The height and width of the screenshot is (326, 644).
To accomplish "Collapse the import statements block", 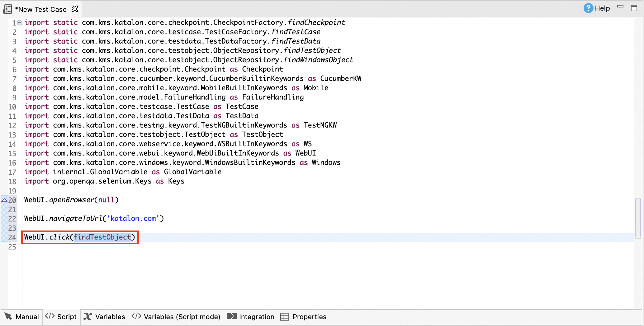I will [19, 22].
